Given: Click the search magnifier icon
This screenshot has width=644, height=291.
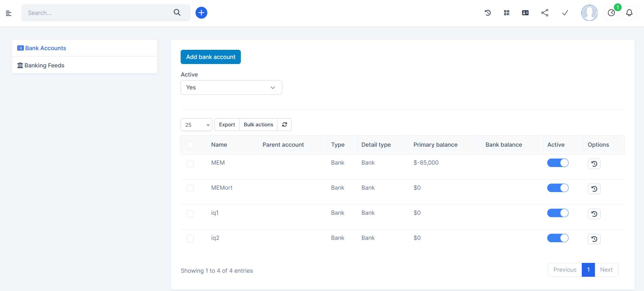Looking at the screenshot, I should (x=177, y=13).
